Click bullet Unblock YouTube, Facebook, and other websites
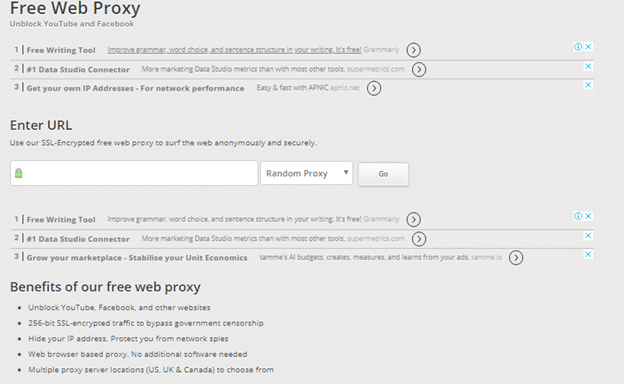 119,308
